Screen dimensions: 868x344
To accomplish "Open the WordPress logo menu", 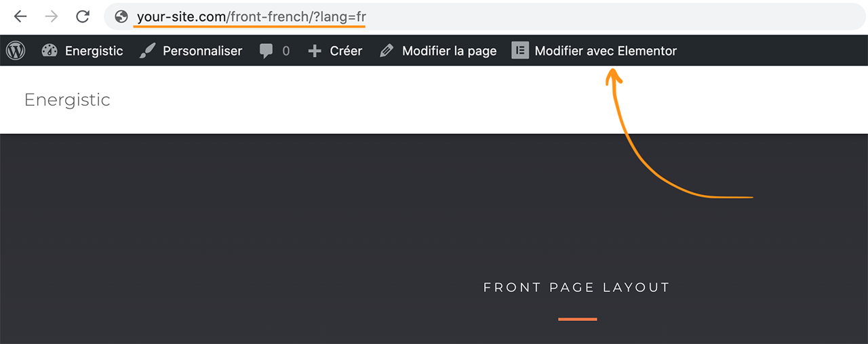I will (x=16, y=51).
